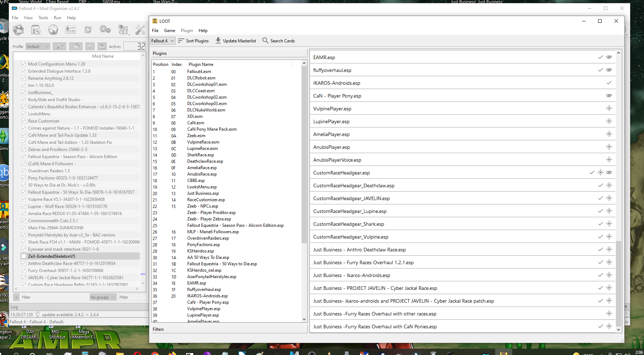Screen dimensions: 644x355
Task: Open Mod Organizer View menu
Action: 28,18
